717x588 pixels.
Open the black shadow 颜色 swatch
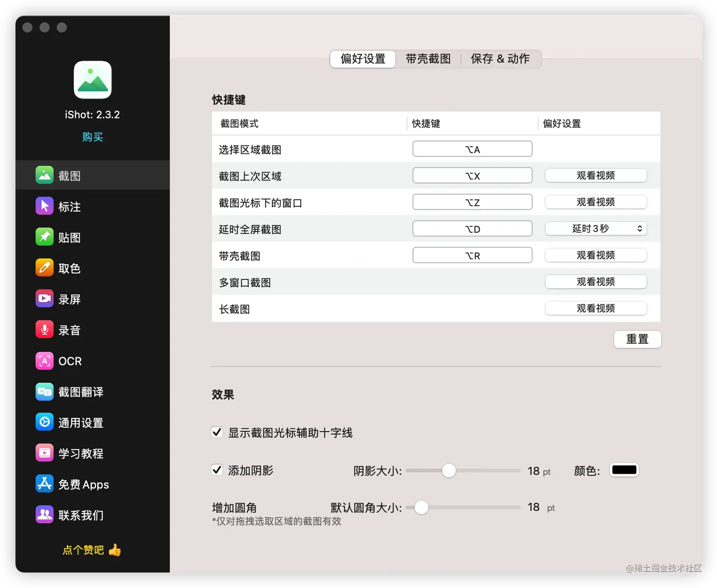click(624, 470)
